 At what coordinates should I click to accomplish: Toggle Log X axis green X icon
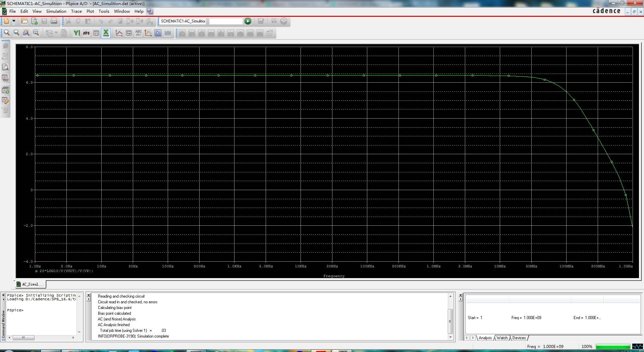[106, 33]
